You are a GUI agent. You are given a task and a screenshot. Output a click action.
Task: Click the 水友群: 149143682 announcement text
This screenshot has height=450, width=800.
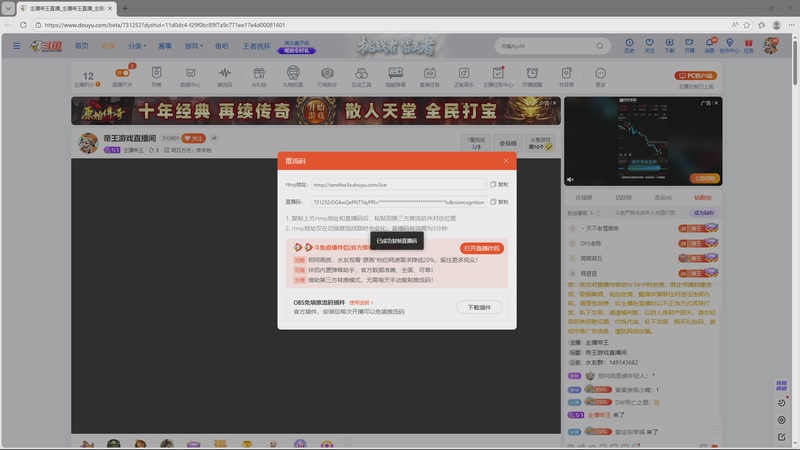pyautogui.click(x=611, y=362)
